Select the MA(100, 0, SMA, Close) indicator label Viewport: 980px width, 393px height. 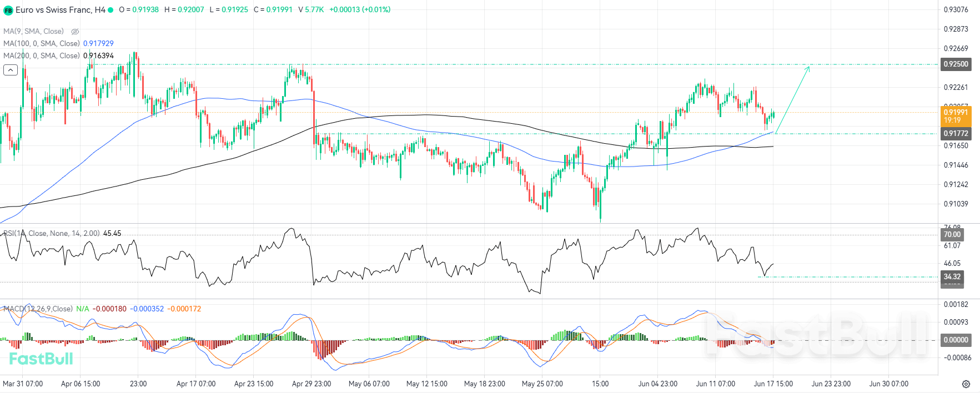point(42,43)
